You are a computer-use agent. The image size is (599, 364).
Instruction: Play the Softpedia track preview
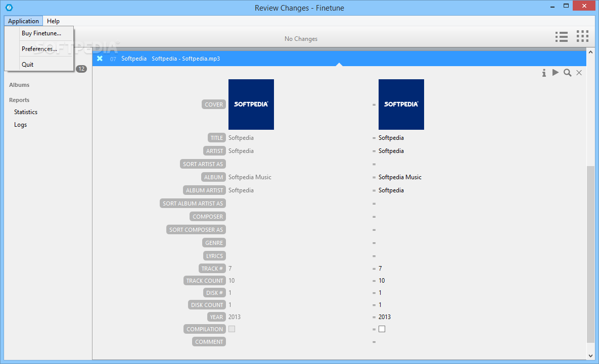556,73
